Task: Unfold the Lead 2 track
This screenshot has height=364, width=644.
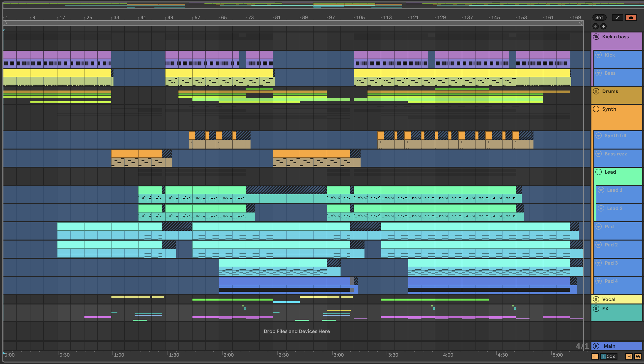Action: (601, 208)
